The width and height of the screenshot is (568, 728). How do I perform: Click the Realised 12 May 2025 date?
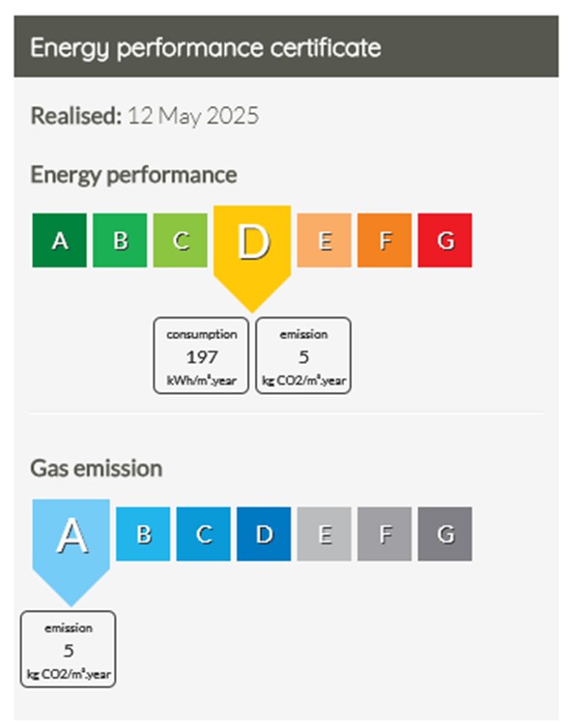[x=145, y=116]
